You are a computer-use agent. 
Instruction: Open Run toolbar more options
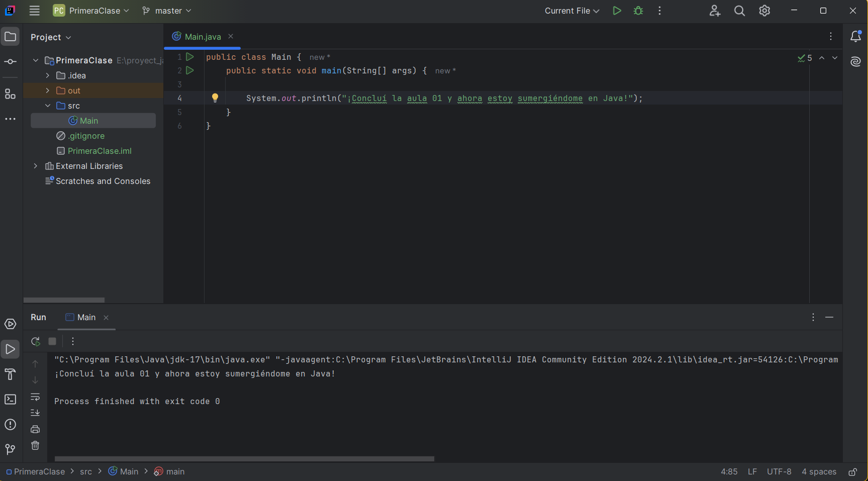tap(73, 341)
